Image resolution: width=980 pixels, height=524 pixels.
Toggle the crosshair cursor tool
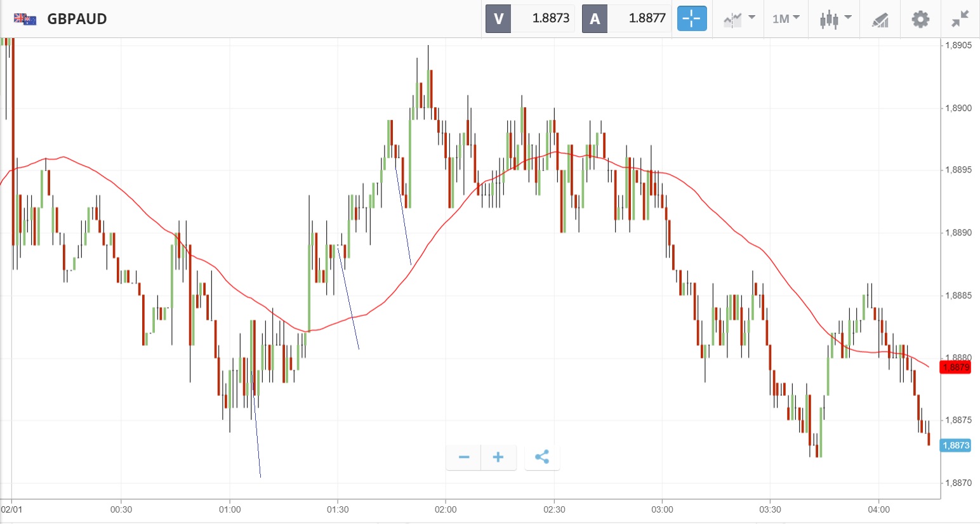[x=691, y=18]
